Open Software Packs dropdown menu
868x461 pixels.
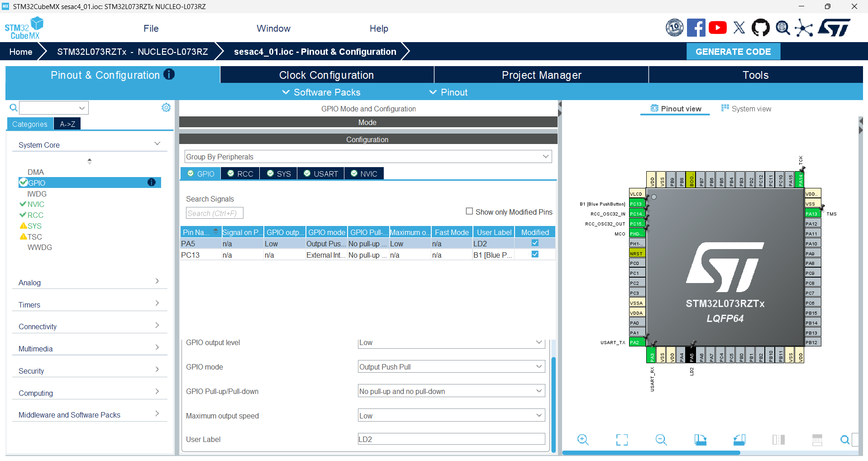click(x=321, y=92)
